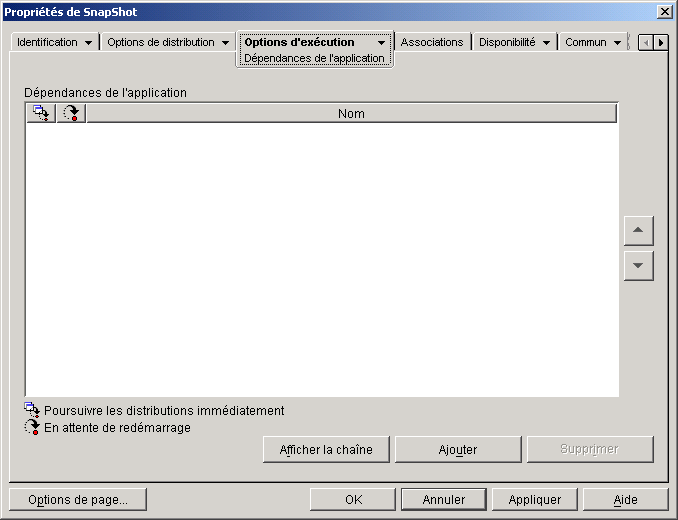Move dependency down with the arrow button

638,265
